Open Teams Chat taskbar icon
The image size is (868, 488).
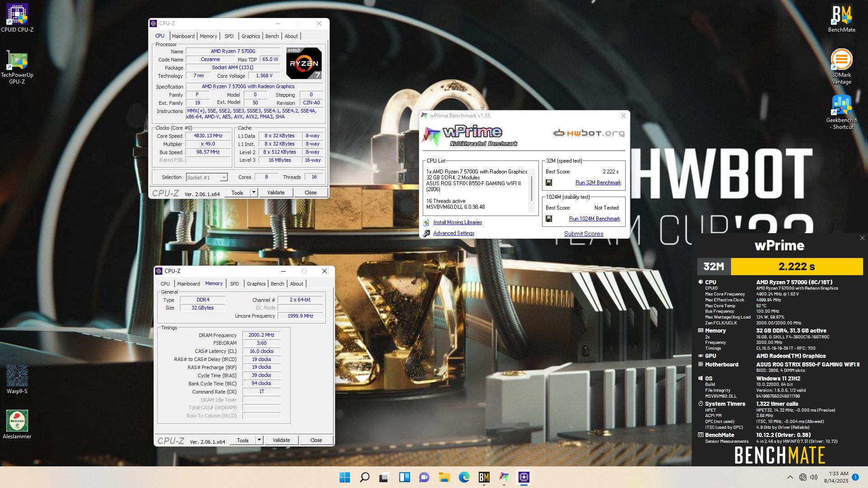pos(424,477)
